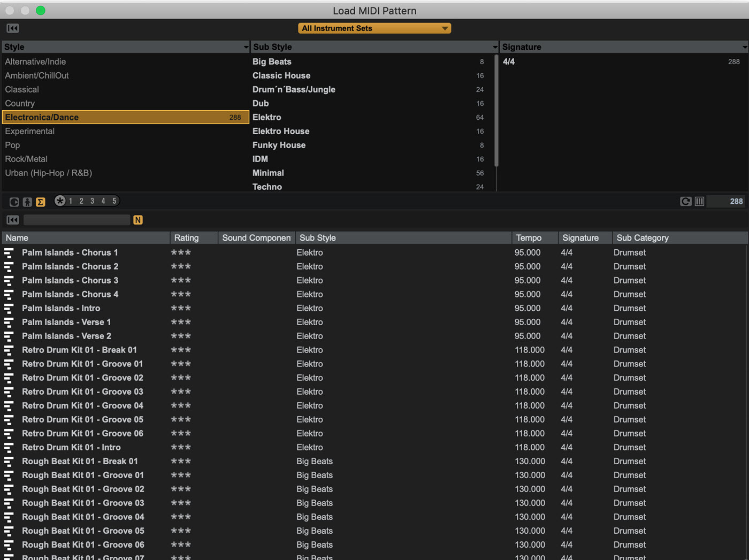Select rating filter number 3

point(92,201)
